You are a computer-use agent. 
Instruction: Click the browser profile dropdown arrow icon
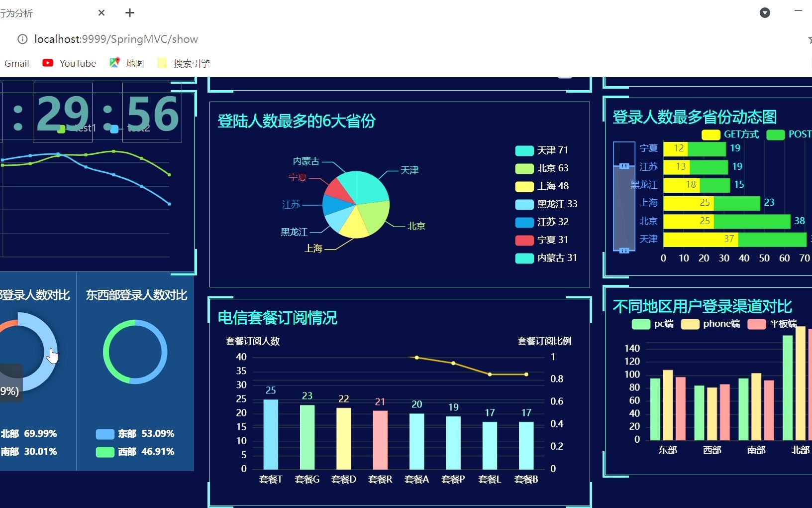(x=765, y=13)
